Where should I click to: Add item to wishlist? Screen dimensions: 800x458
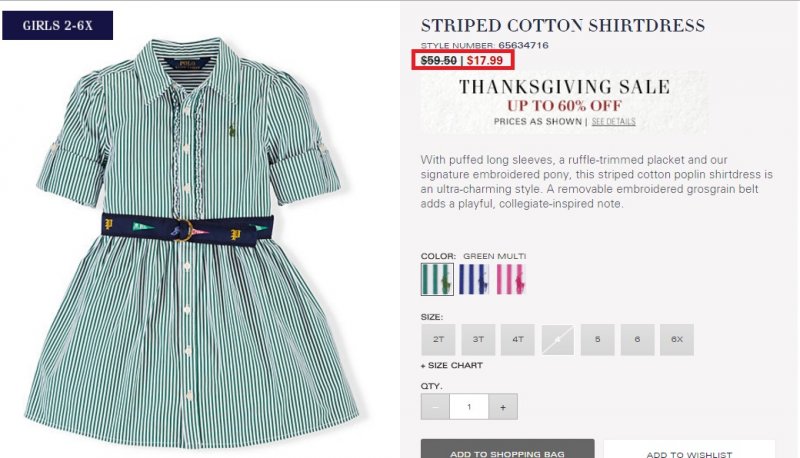pyautogui.click(x=689, y=449)
